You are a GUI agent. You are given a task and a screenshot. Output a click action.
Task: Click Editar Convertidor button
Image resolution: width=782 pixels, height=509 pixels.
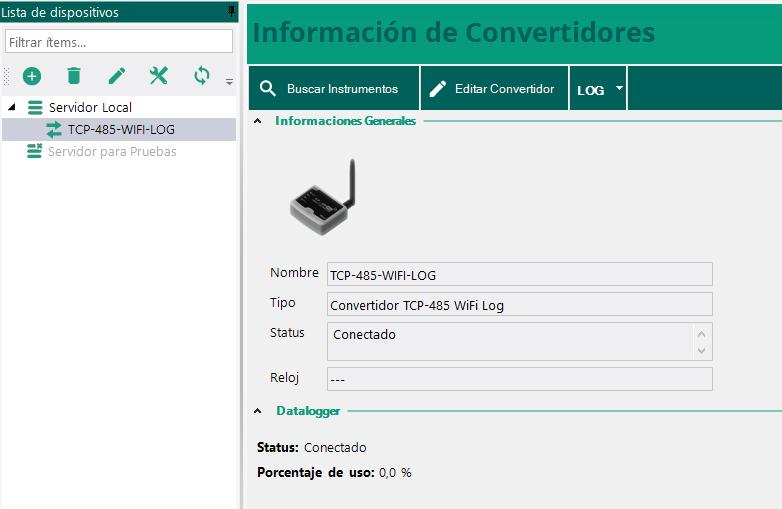[494, 89]
